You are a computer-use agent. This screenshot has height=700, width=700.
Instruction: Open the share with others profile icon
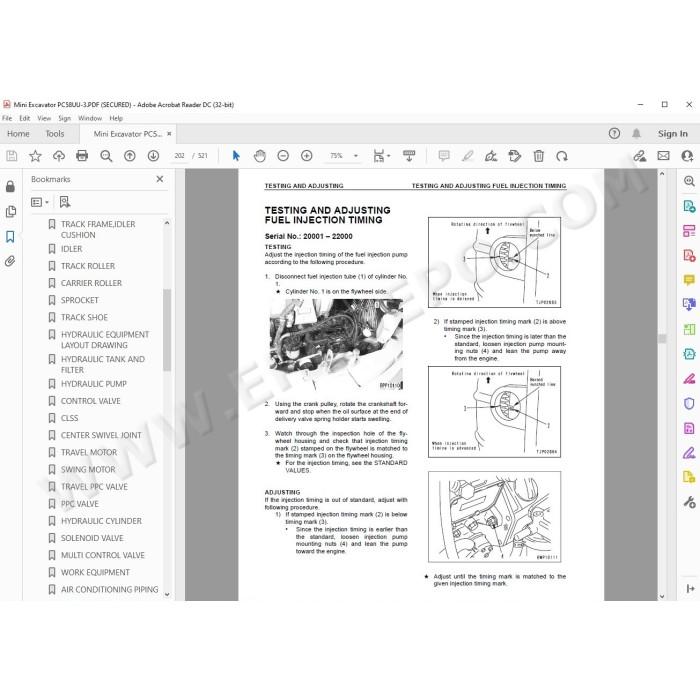(688, 156)
